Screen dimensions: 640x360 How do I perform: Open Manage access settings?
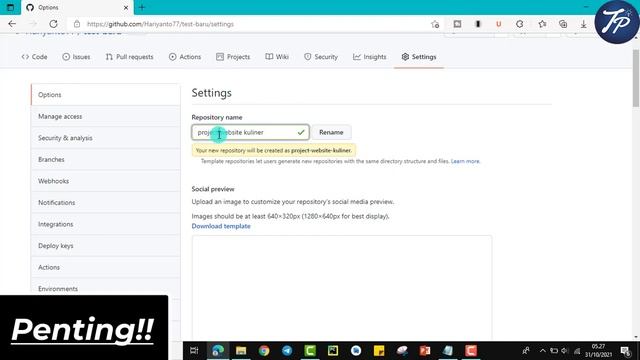(105, 116)
